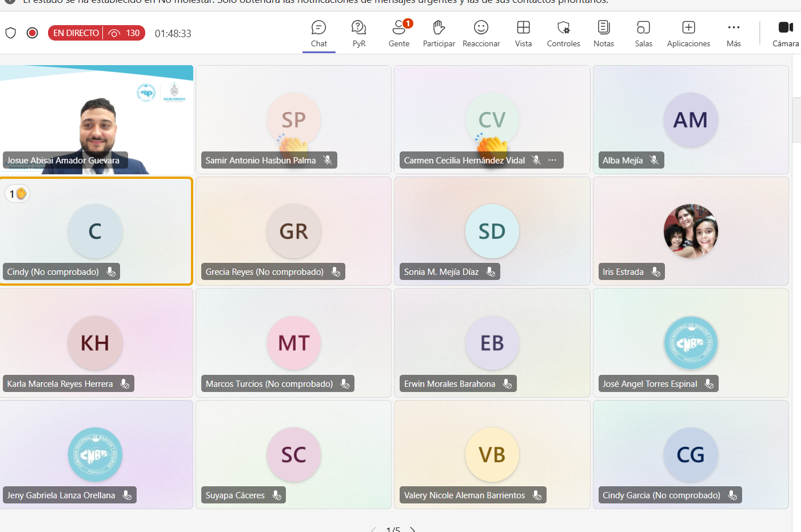Show the Gente participants list
The height and width of the screenshot is (532, 801).
pos(398,34)
